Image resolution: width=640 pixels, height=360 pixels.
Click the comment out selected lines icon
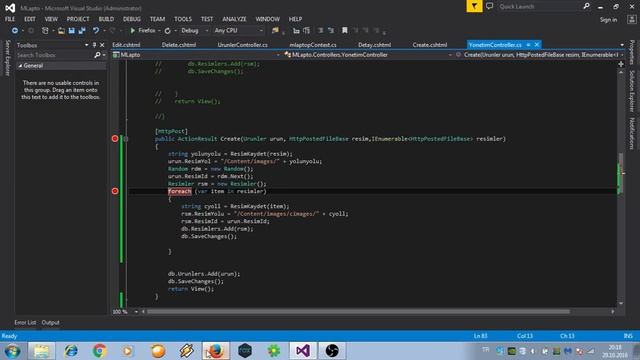coord(320,31)
